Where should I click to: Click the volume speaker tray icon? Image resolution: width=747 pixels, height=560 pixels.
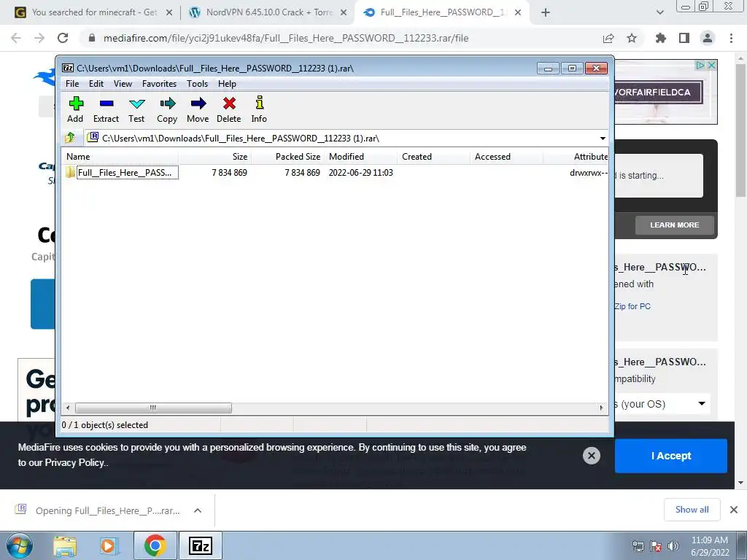pyautogui.click(x=673, y=546)
